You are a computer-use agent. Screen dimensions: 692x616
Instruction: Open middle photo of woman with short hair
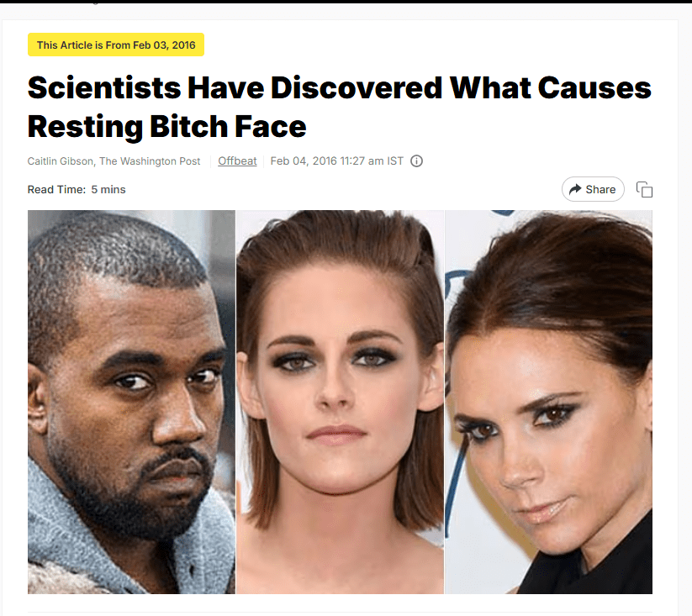(x=340, y=402)
